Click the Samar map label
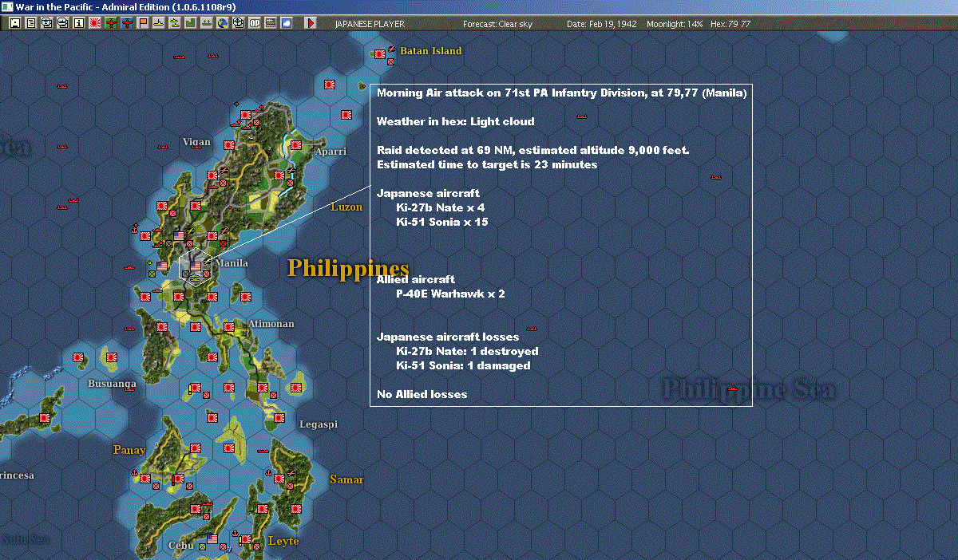Screen dimensions: 958x560 point(346,479)
